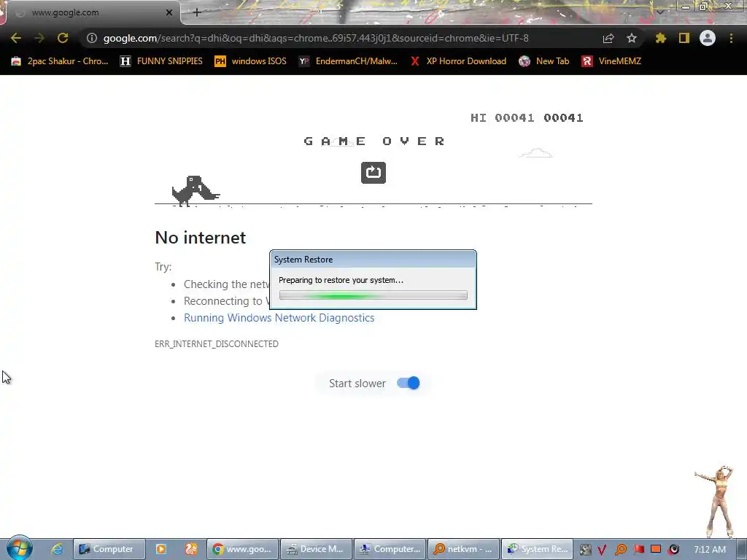The image size is (747, 560).
Task: View site information icon in address bar
Action: click(92, 38)
